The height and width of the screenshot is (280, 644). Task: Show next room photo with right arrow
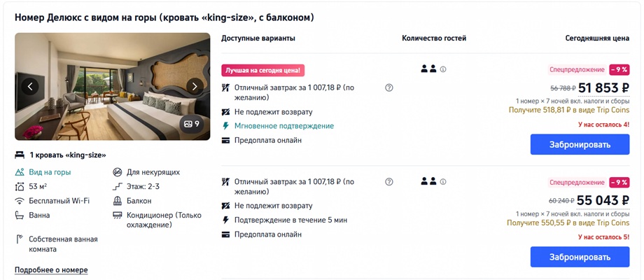click(x=195, y=87)
